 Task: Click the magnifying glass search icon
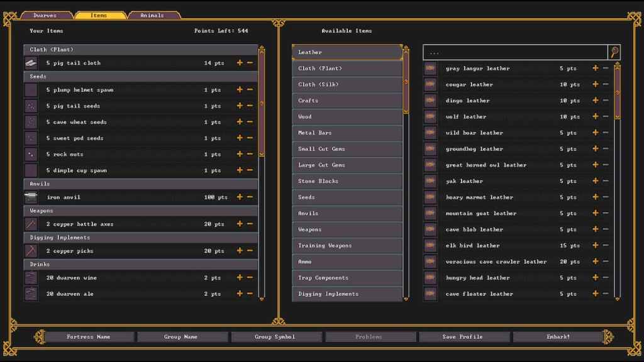pos(615,52)
